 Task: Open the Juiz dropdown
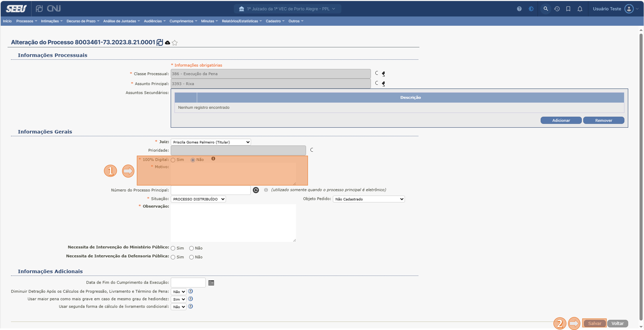[211, 142]
